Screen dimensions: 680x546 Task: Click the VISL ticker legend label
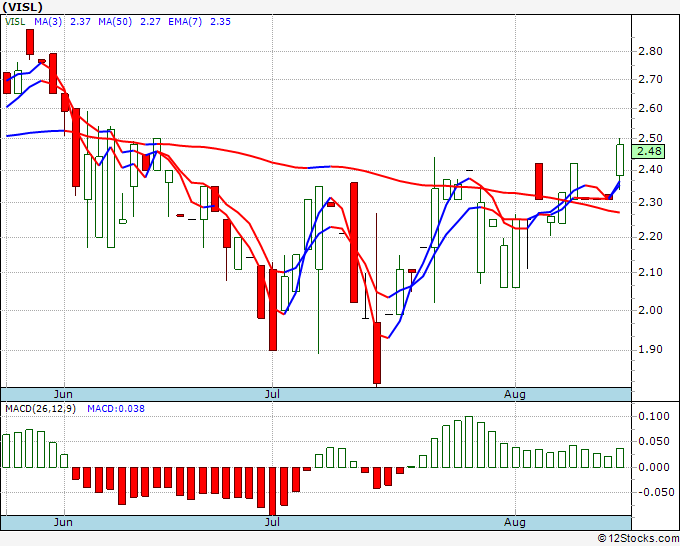coord(15,22)
